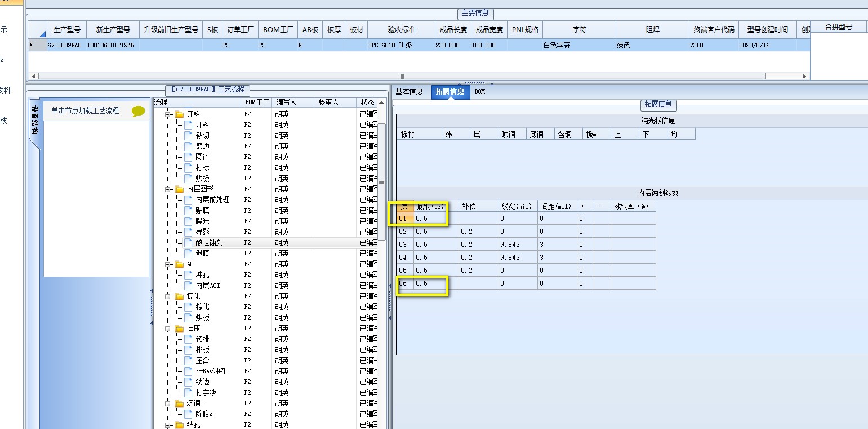Click the document icon beside 磨边

188,147
